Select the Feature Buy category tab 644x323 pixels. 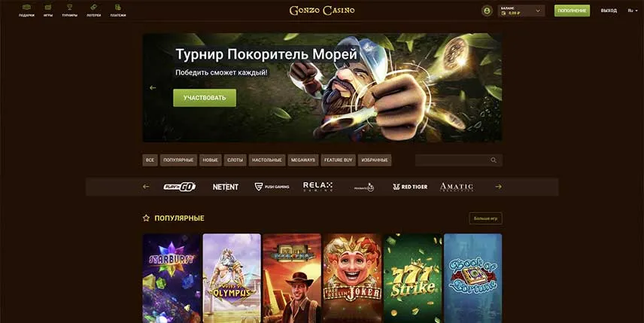339,160
